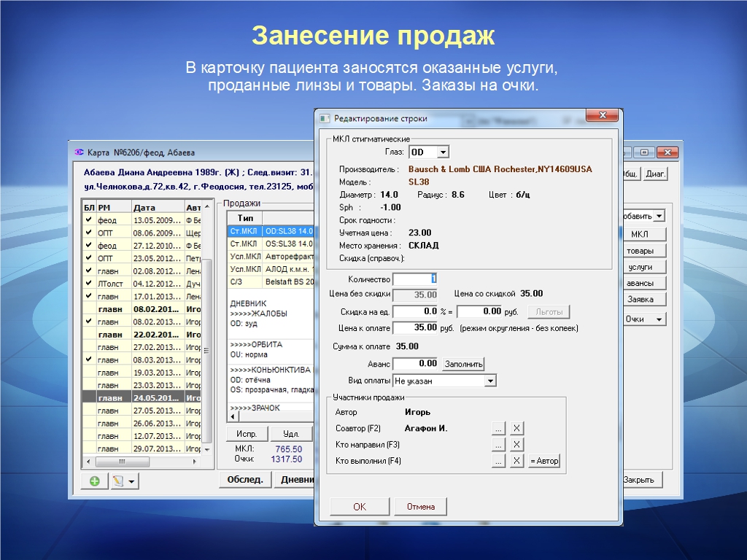Toggle the БЛ checkmark on the 08.03.2013 row

click(88, 359)
